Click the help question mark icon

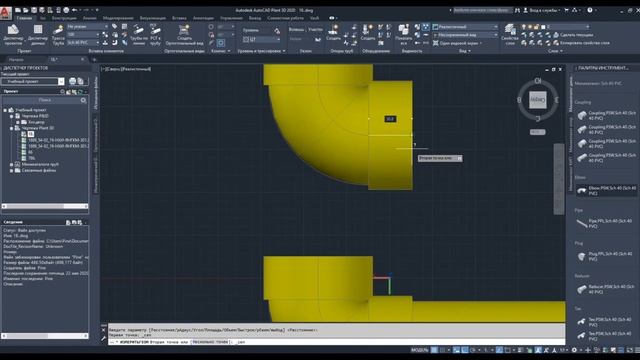tap(590, 10)
